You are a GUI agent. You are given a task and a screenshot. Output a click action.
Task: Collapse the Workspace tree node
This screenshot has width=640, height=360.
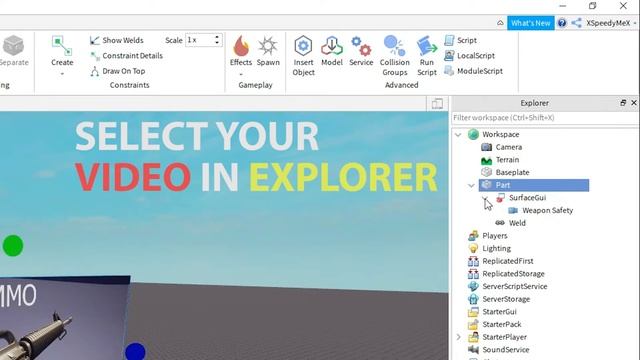pyautogui.click(x=458, y=134)
